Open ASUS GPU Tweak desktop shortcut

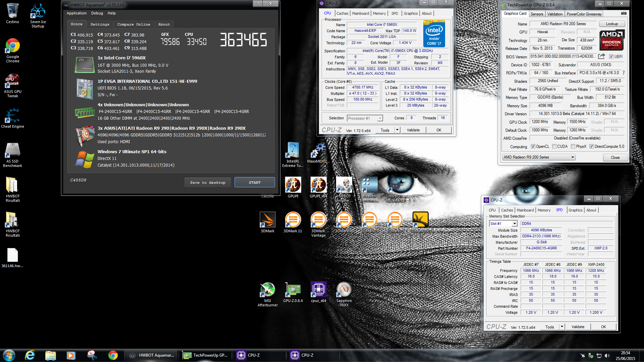13,85
